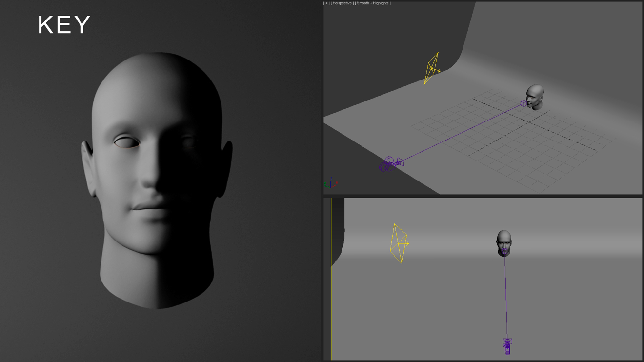644x362 pixels.
Task: Select the purple camera in Perspective viewport
Action: 391,164
